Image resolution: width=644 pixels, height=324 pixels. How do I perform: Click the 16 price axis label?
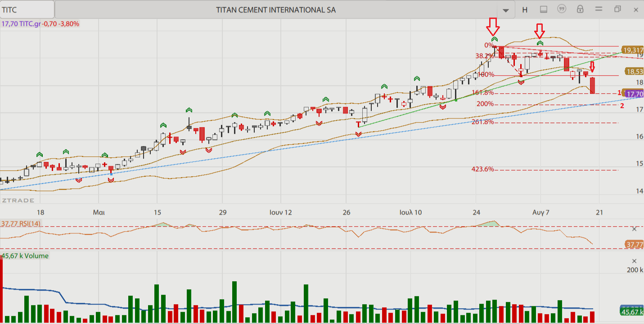(640, 137)
